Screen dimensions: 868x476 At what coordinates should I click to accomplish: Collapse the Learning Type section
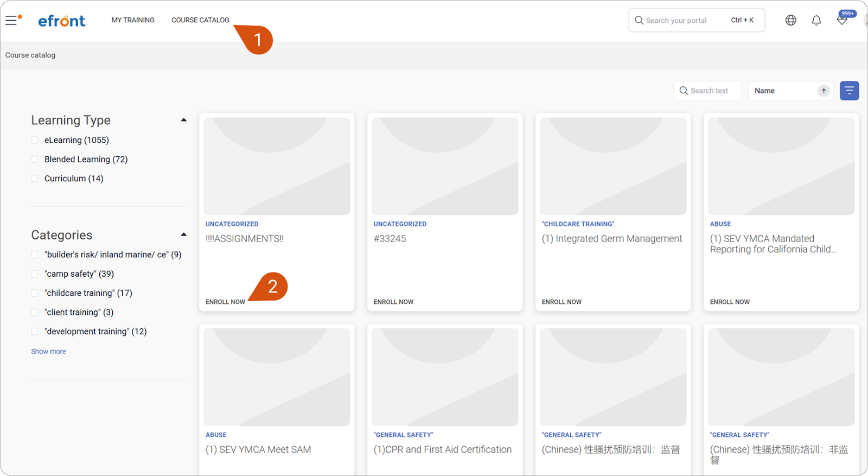coord(183,120)
